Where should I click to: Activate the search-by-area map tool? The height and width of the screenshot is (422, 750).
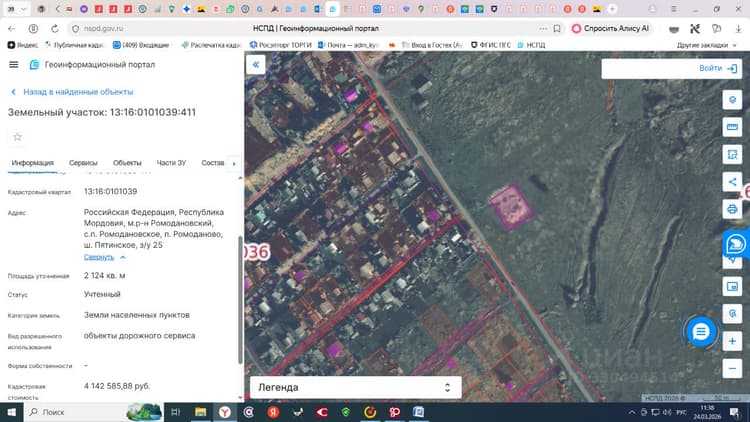click(x=732, y=155)
